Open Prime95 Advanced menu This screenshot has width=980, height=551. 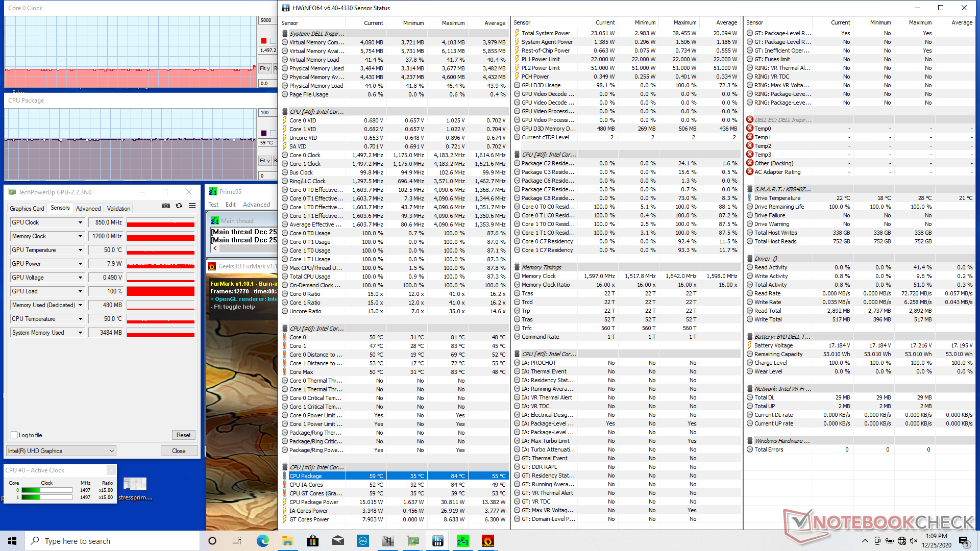click(256, 205)
